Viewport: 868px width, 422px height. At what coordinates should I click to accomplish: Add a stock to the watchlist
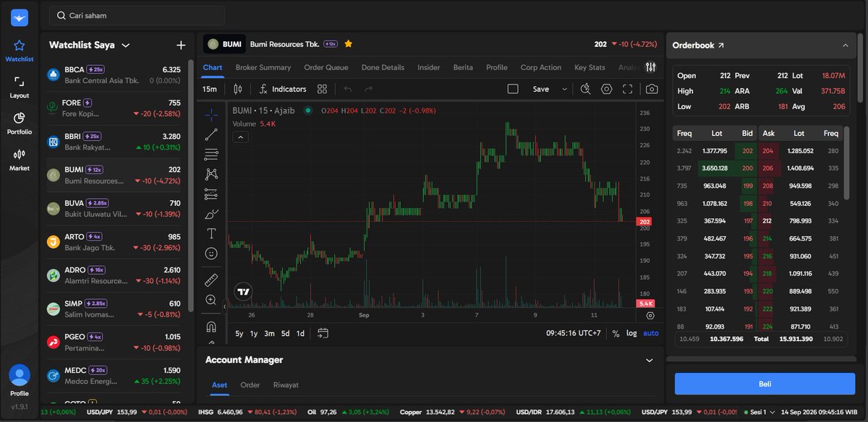(181, 45)
